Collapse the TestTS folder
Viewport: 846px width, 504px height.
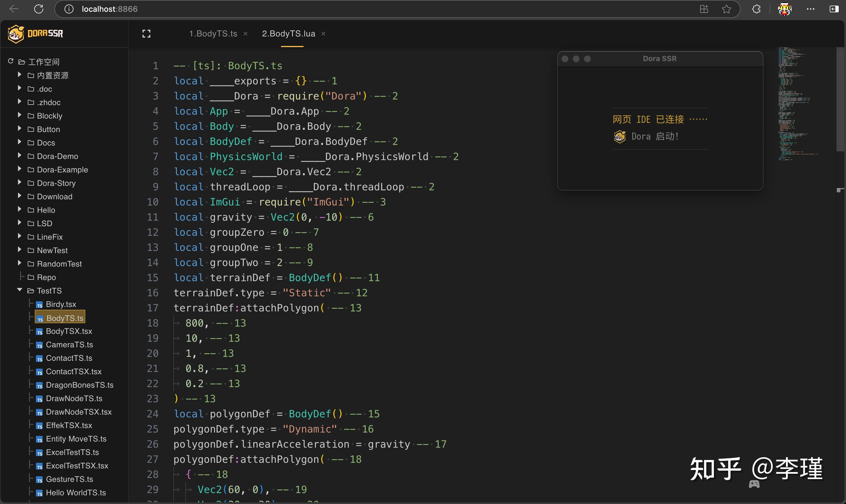coord(19,290)
